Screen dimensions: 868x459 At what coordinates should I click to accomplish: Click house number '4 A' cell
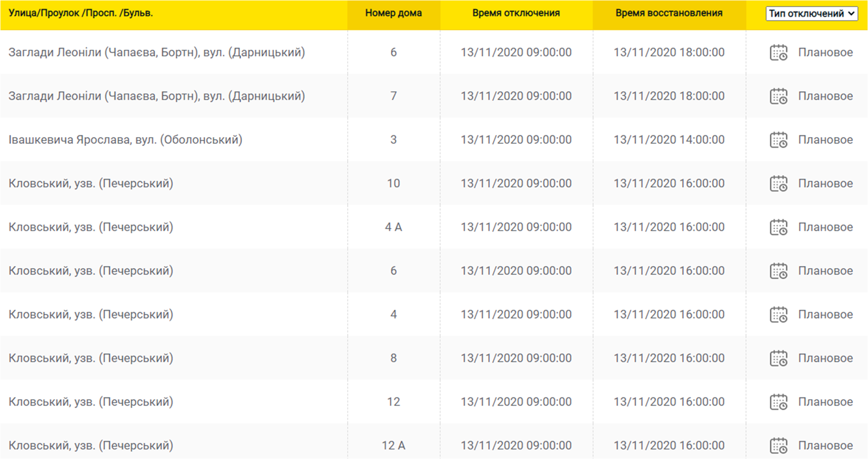[393, 227]
